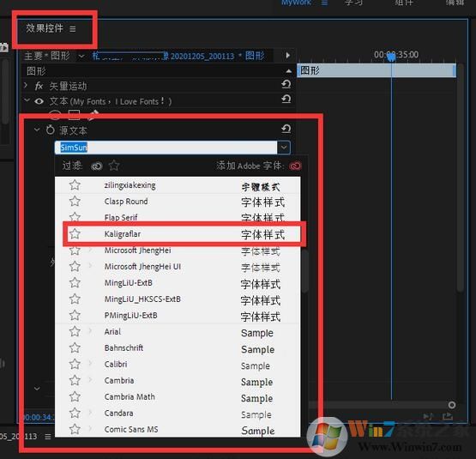The width and height of the screenshot is (476, 459).
Task: Star the PMingLiU-ExtB font
Action: tap(75, 316)
